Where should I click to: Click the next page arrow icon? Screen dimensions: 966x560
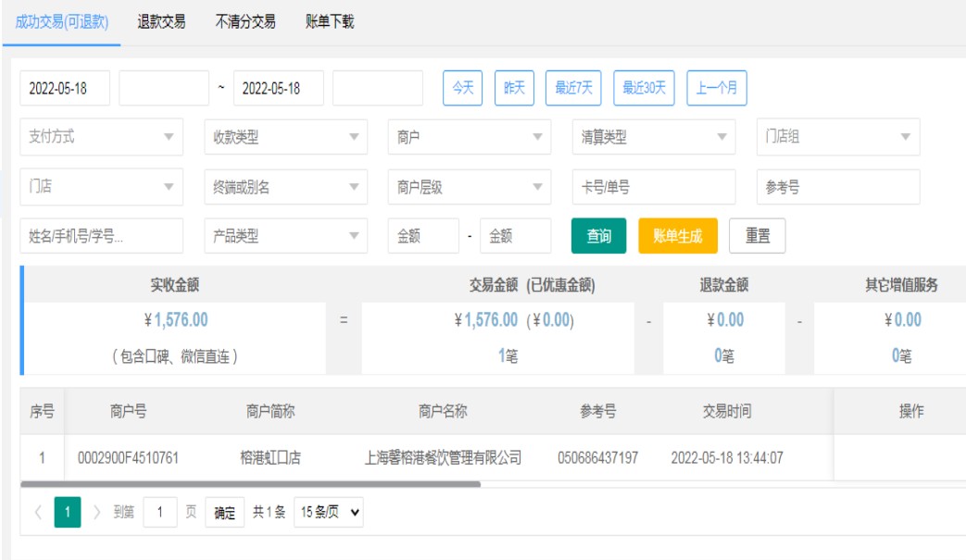tap(95, 512)
